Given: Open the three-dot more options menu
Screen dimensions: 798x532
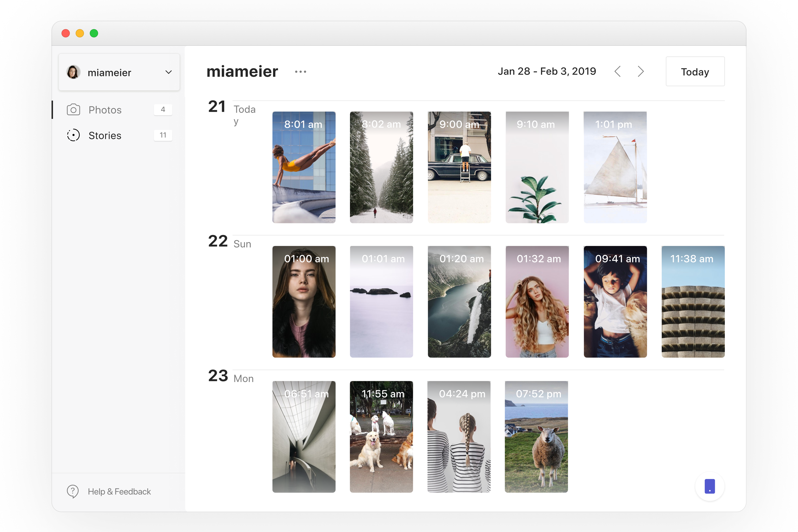Looking at the screenshot, I should (301, 71).
